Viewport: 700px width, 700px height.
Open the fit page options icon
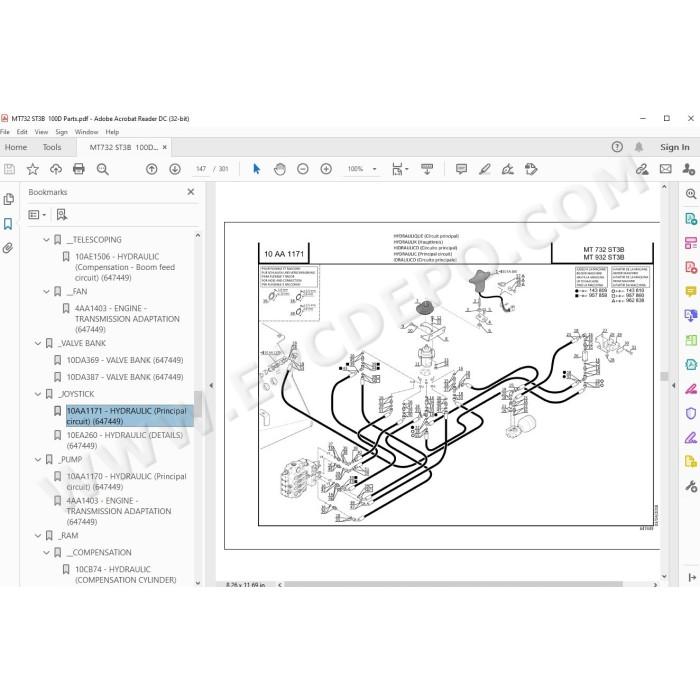[400, 169]
